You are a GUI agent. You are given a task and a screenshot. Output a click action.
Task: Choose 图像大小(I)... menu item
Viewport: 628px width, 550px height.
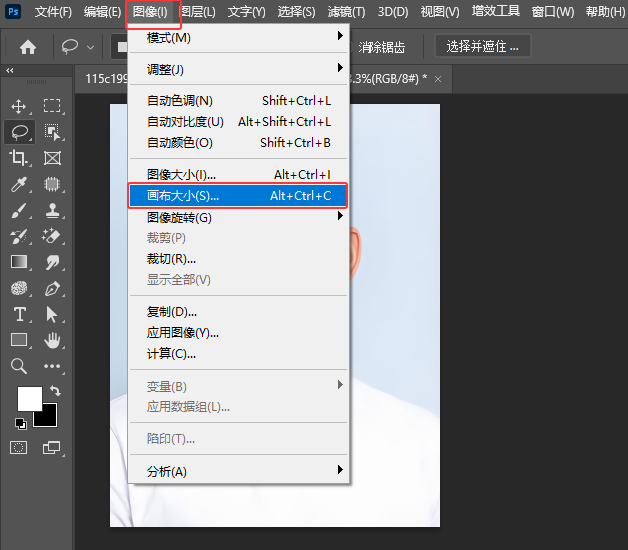click(x=239, y=175)
